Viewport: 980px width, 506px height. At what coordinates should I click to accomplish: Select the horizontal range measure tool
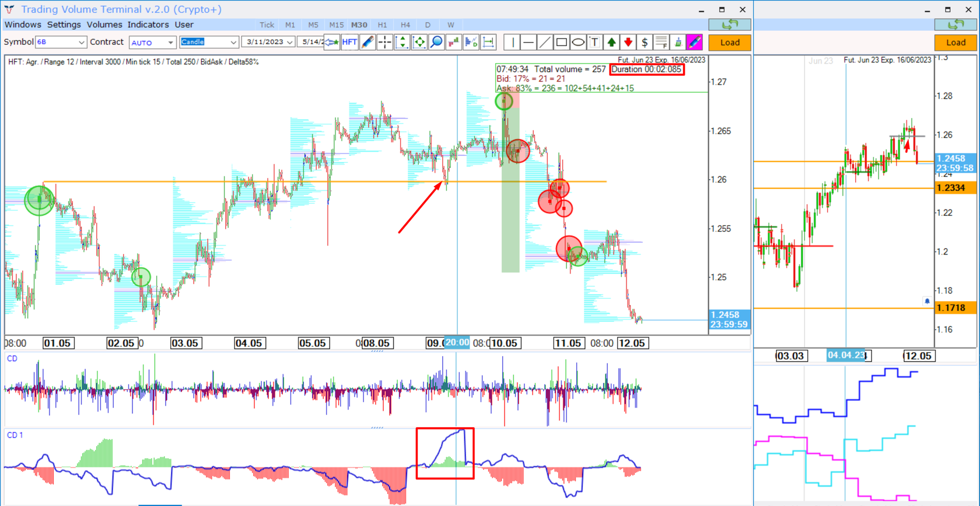coord(488,42)
